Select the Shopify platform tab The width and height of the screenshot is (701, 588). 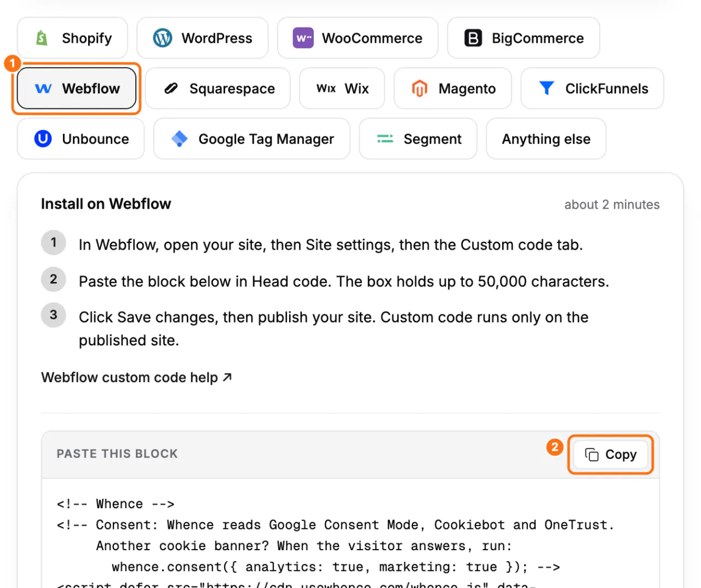click(72, 38)
